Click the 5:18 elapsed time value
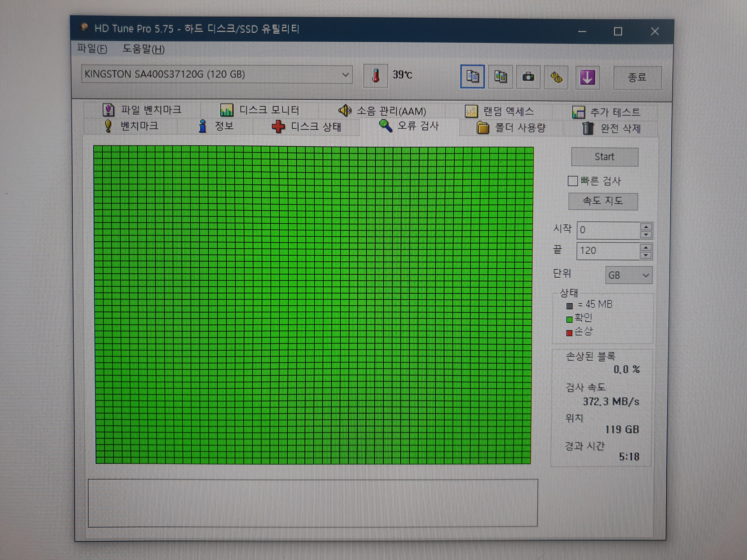 (x=629, y=457)
